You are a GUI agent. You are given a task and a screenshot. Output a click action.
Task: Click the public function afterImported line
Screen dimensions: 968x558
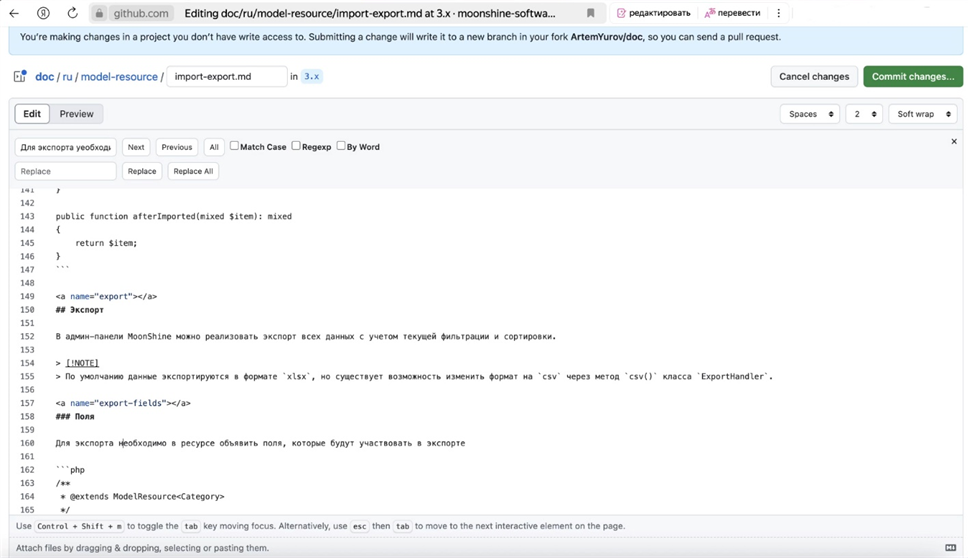[173, 217]
